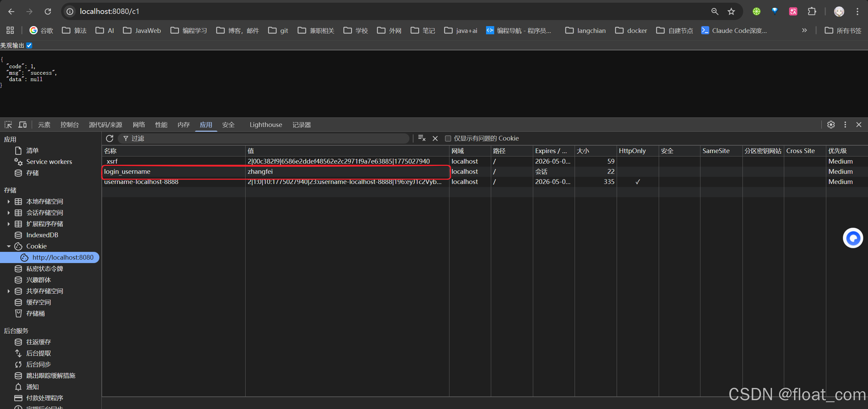Delete the selected cookie with the X icon
This screenshot has height=409, width=868.
435,138
